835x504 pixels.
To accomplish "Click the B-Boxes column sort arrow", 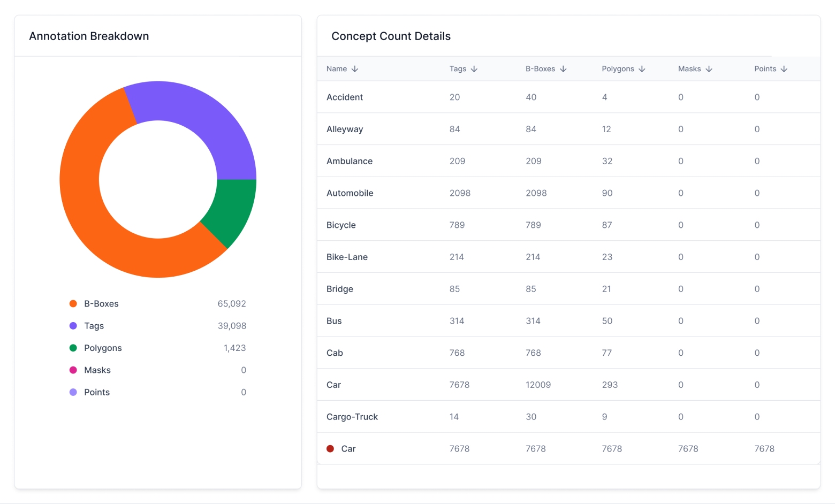I will coord(563,69).
